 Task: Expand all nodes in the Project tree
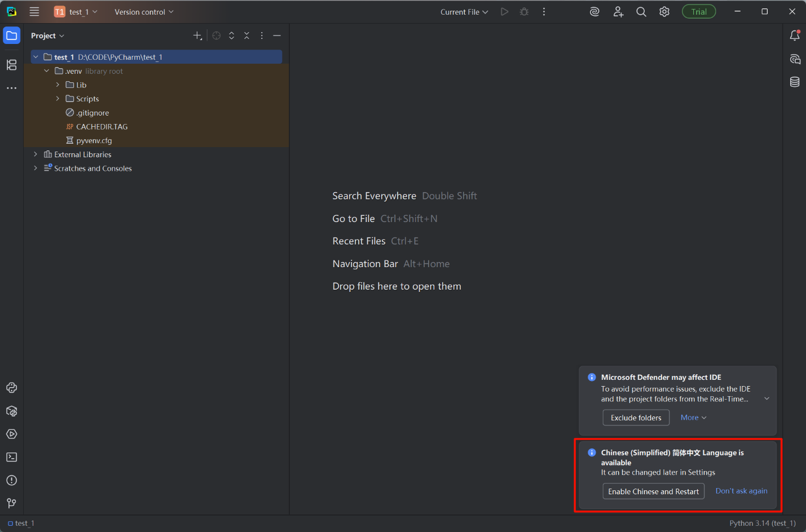tap(231, 36)
